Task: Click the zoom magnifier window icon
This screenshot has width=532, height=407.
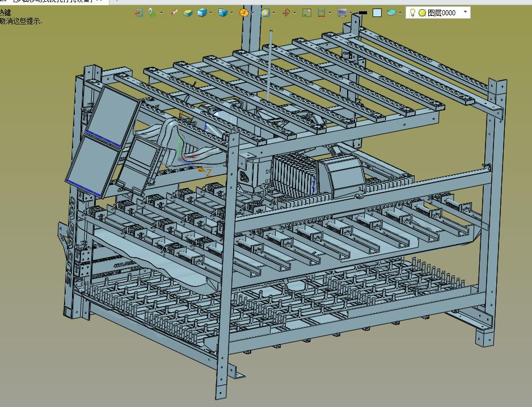Action: pyautogui.click(x=265, y=13)
